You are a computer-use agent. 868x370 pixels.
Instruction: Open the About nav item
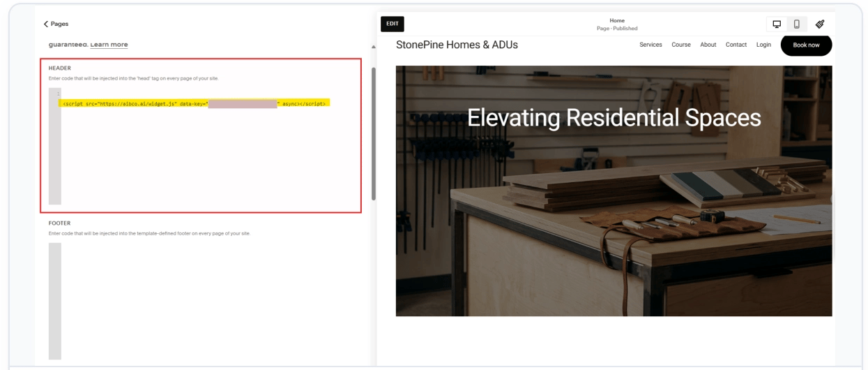[x=708, y=45]
